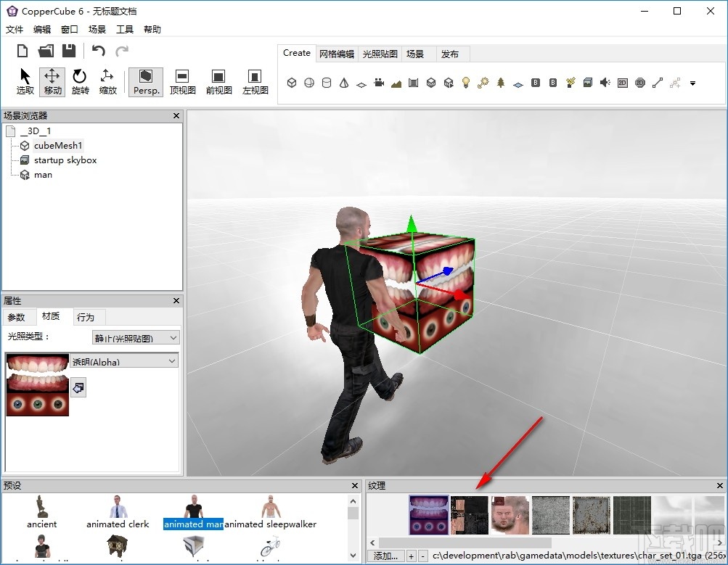The width and height of the screenshot is (728, 565).
Task: Switch to the 行为 (Behavior) tab
Action: pyautogui.click(x=86, y=317)
